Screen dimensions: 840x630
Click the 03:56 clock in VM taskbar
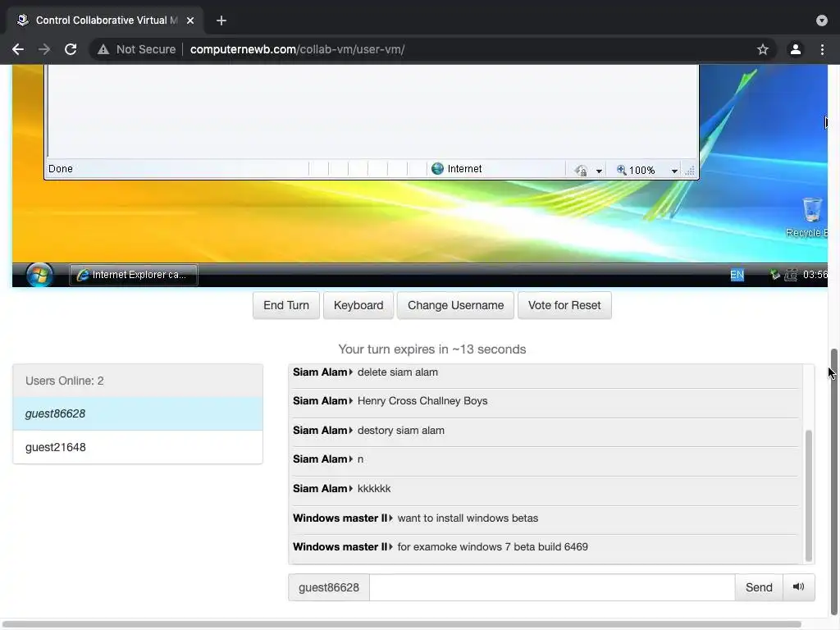tap(815, 275)
